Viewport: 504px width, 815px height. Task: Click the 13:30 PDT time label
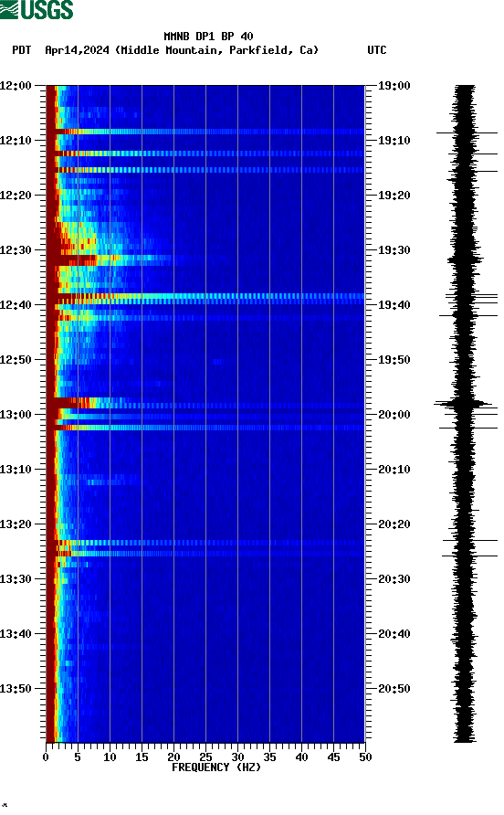pos(16,579)
